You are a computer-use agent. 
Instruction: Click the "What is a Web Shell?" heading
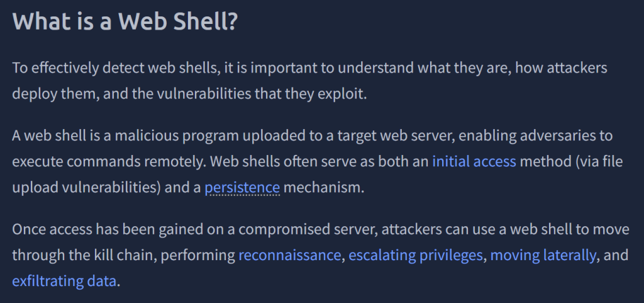point(125,21)
